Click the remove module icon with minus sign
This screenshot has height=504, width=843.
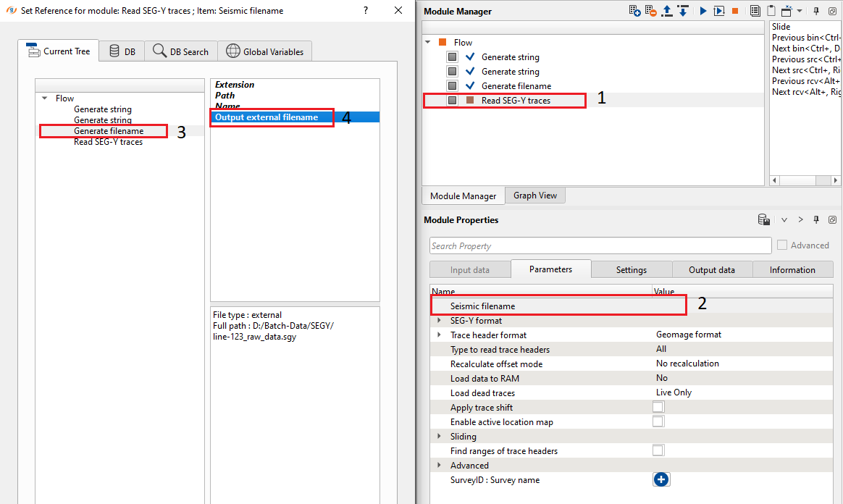click(x=651, y=11)
